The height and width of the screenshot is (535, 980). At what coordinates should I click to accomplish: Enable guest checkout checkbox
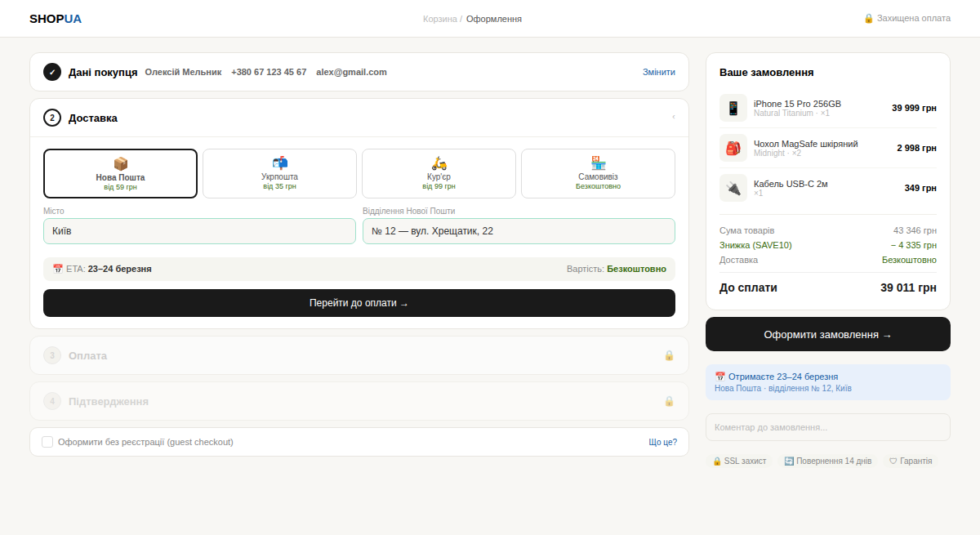[47, 442]
